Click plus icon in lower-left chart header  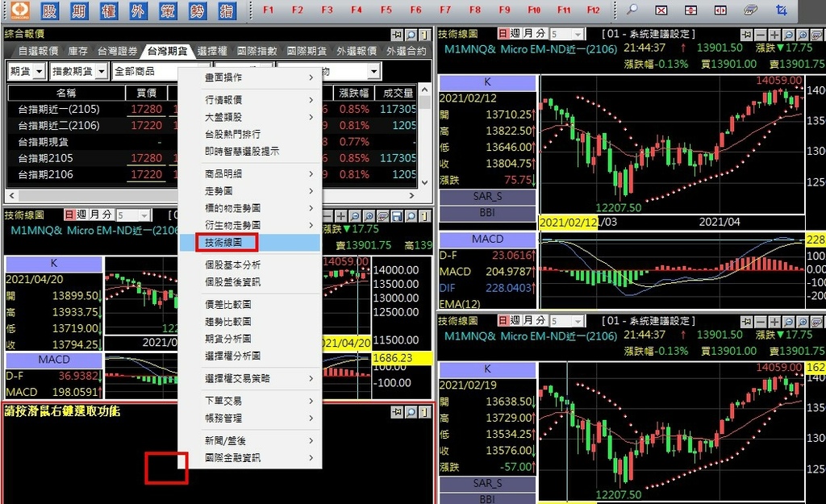[x=341, y=216]
